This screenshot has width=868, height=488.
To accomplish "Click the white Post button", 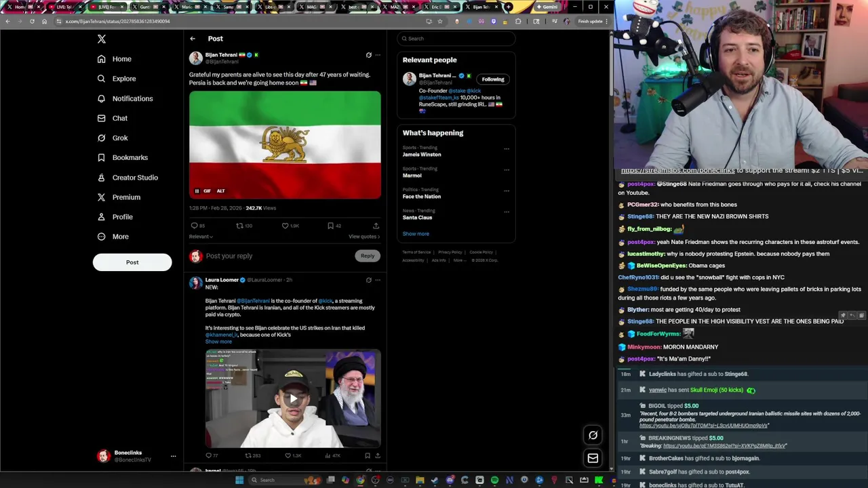I will tap(132, 262).
